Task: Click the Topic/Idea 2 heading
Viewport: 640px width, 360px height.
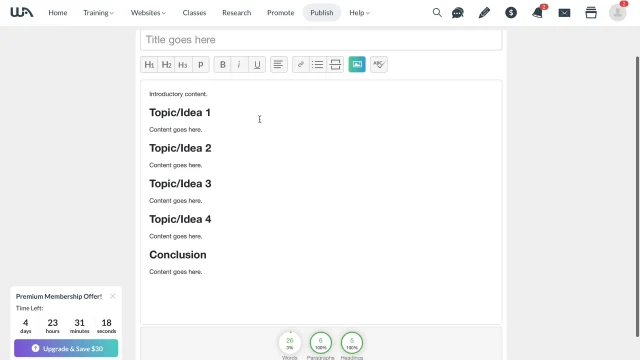Action: [180, 148]
